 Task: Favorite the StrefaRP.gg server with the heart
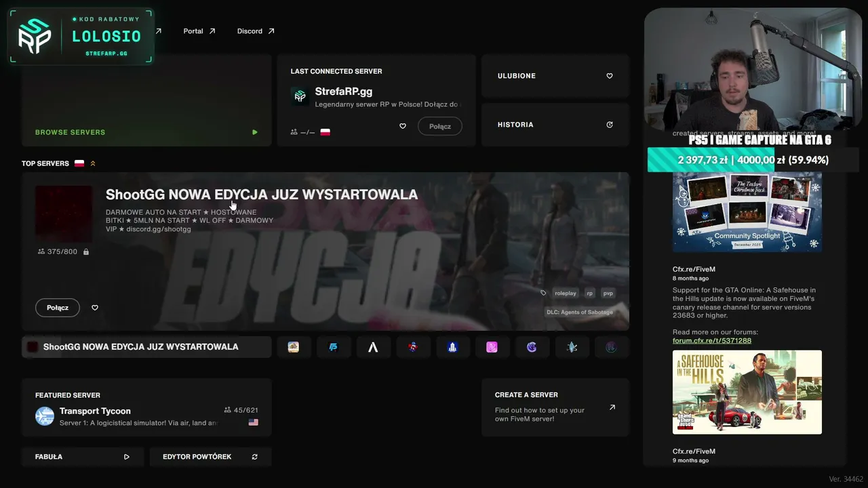(x=403, y=126)
